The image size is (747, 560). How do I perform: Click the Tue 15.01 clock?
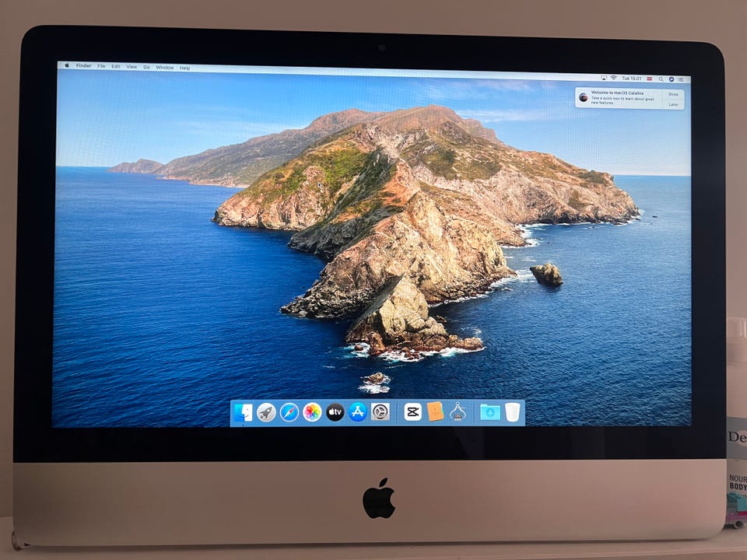click(632, 78)
